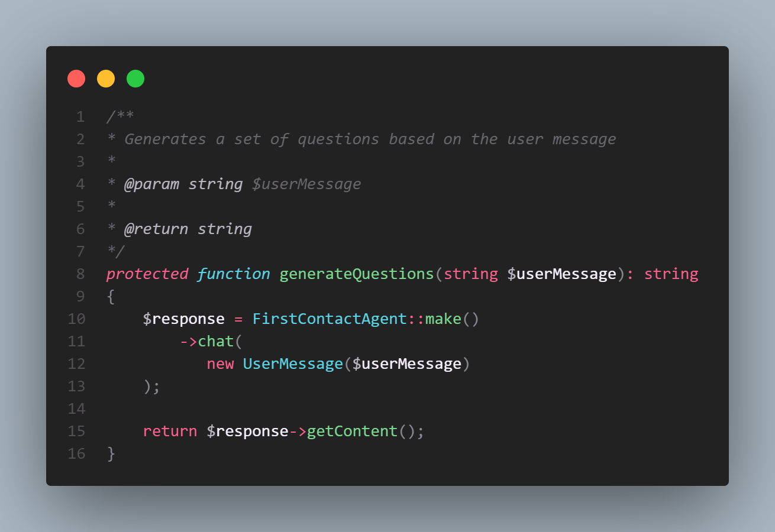
Task: Click the @param tag in the docblock
Action: 151,184
